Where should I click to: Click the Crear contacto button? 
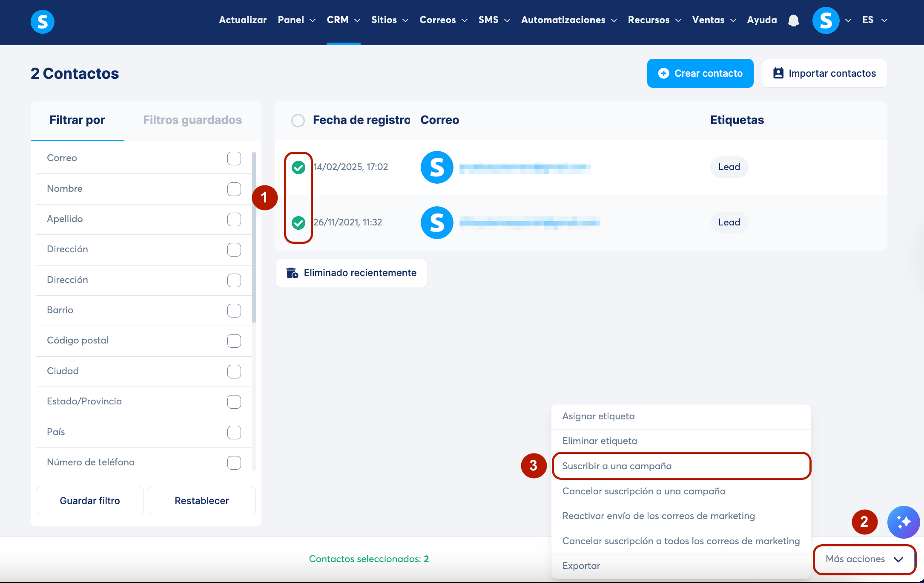tap(700, 73)
